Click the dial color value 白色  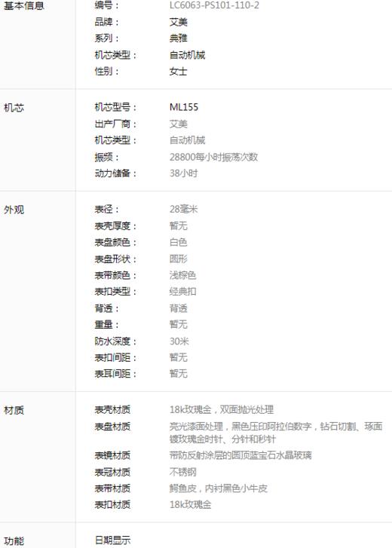pyautogui.click(x=178, y=242)
